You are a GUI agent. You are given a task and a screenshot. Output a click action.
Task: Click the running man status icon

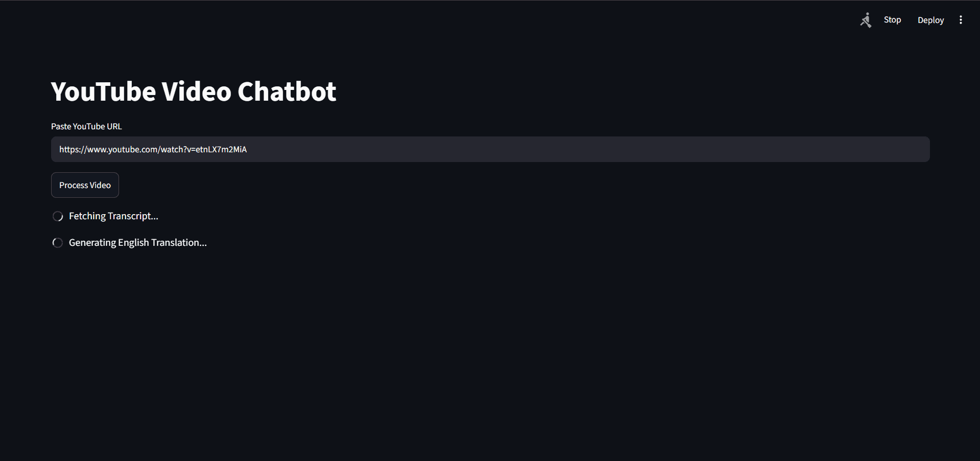866,20
